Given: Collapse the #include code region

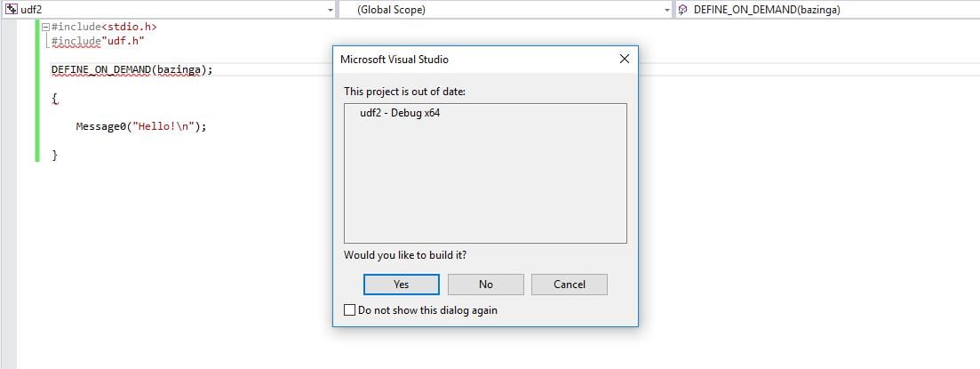Looking at the screenshot, I should pos(45,28).
